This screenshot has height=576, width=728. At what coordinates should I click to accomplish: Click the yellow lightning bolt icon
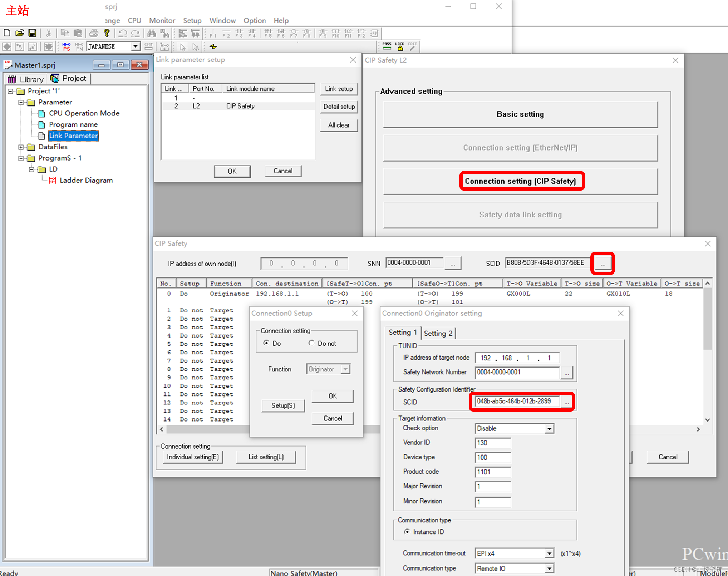coord(213,46)
